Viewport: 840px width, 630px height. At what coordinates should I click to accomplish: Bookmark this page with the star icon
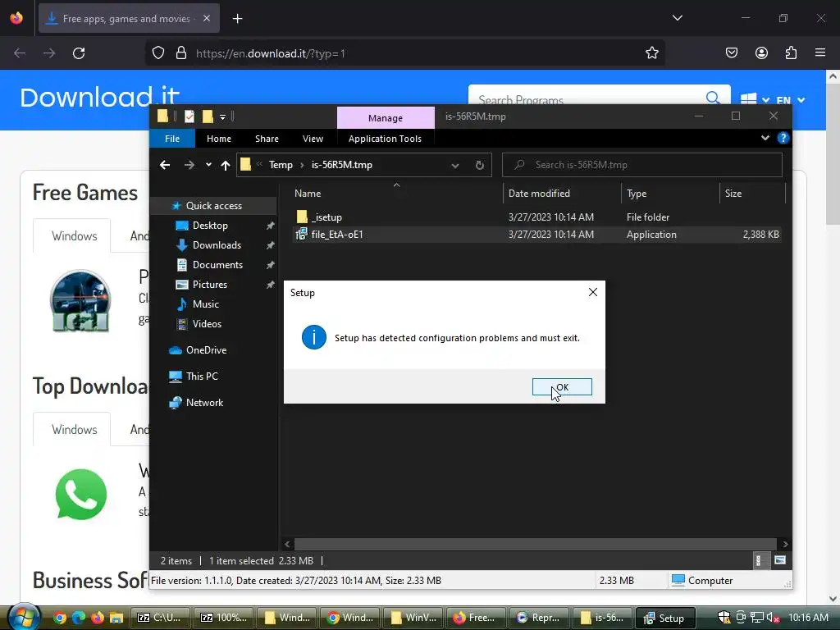pyautogui.click(x=652, y=53)
